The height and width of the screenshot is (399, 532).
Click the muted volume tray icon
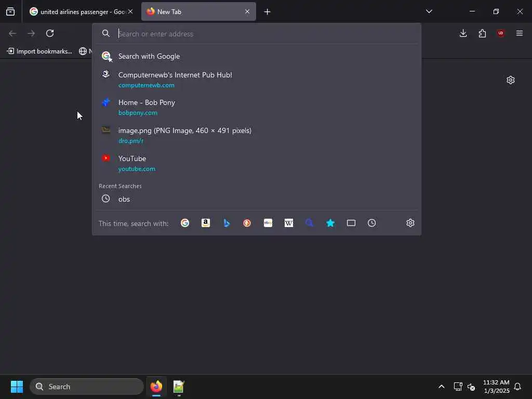(x=471, y=387)
